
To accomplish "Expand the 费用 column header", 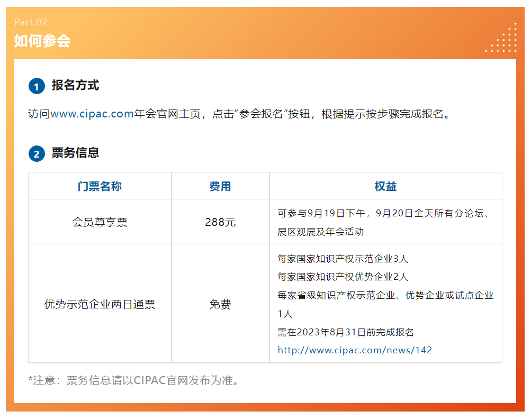I will [220, 185].
